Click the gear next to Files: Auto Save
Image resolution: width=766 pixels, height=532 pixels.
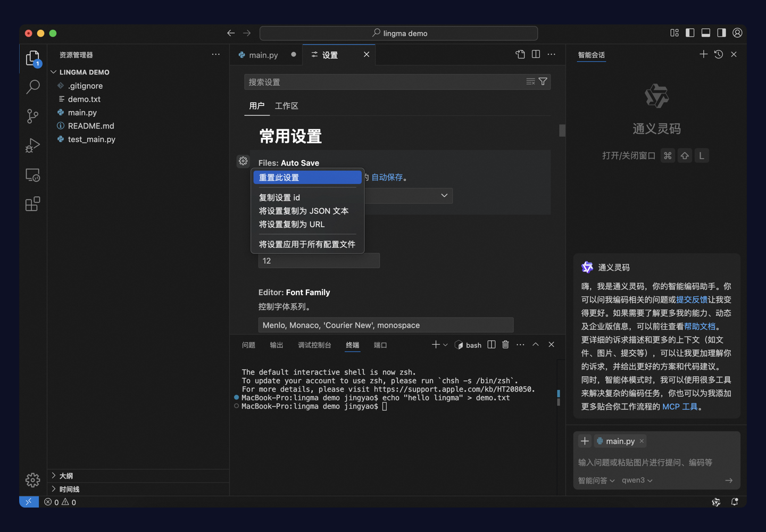(243, 161)
